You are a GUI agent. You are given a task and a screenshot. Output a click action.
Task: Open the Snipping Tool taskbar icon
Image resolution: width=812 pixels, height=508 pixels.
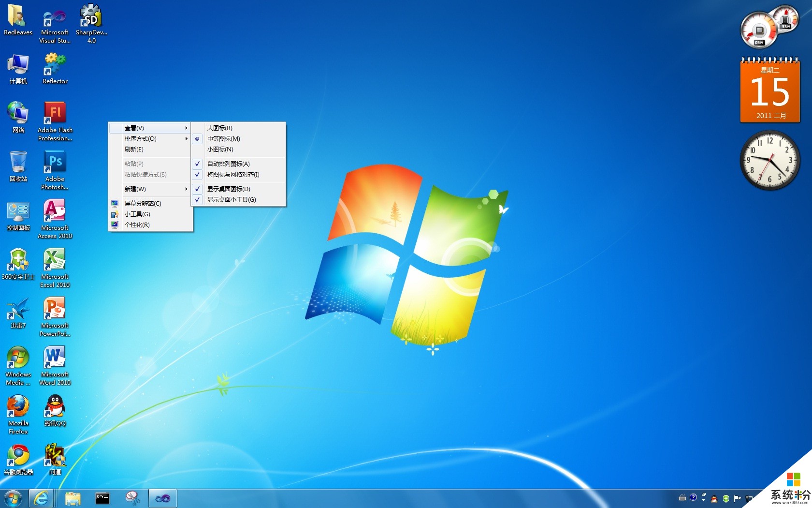132,498
